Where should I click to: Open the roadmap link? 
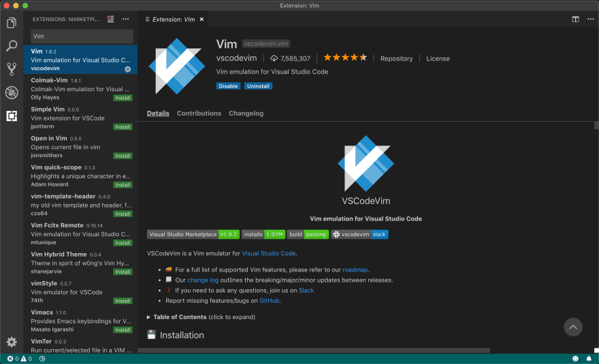pos(355,269)
